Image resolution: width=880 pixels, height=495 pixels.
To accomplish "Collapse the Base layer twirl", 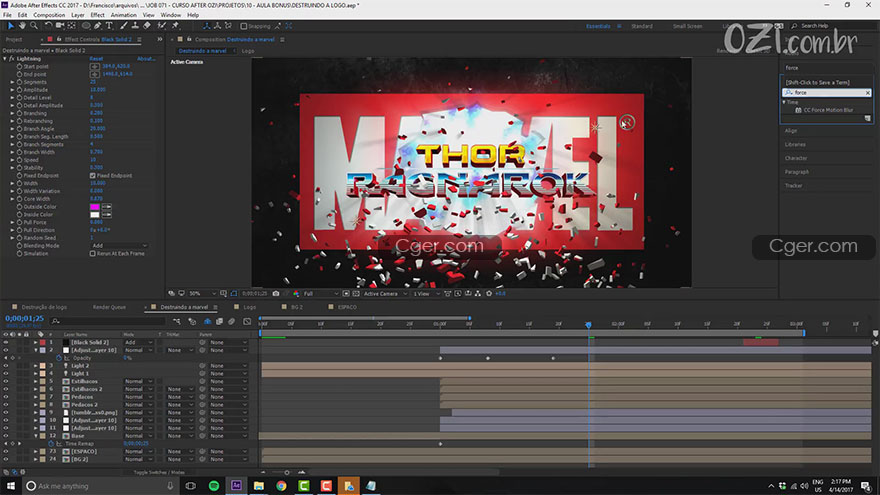I will click(x=35, y=436).
